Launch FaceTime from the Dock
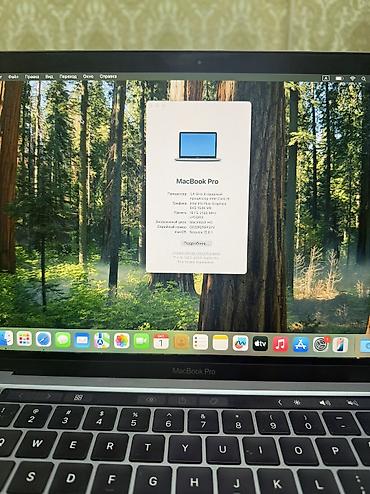 click(x=141, y=341)
